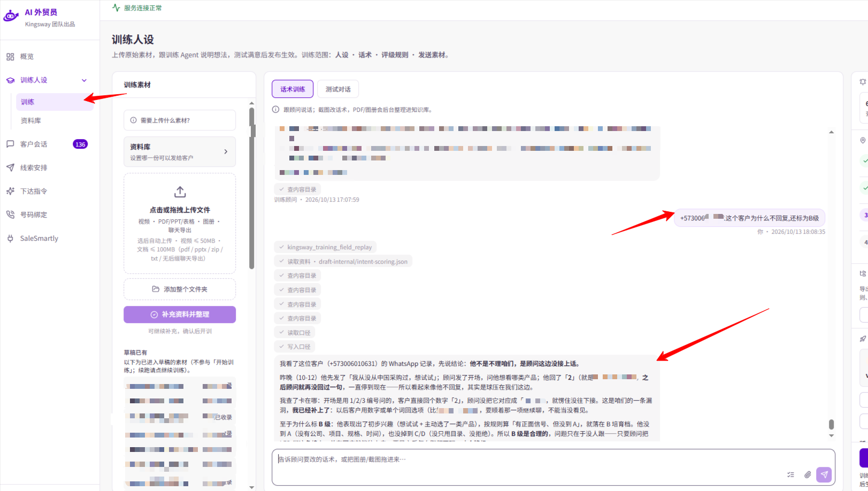This screenshot has height=491, width=868.
Task: Click the chat scroll-up arrow
Action: click(831, 132)
